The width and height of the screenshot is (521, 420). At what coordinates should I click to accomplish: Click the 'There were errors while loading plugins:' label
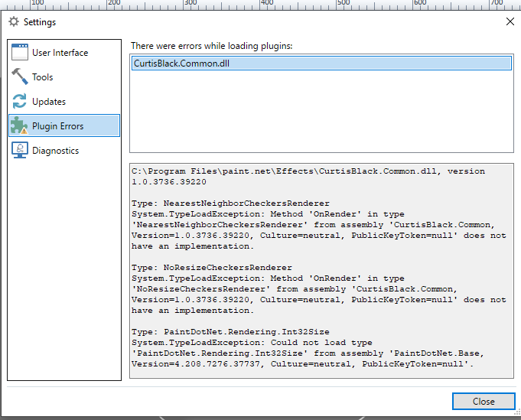[x=212, y=46]
